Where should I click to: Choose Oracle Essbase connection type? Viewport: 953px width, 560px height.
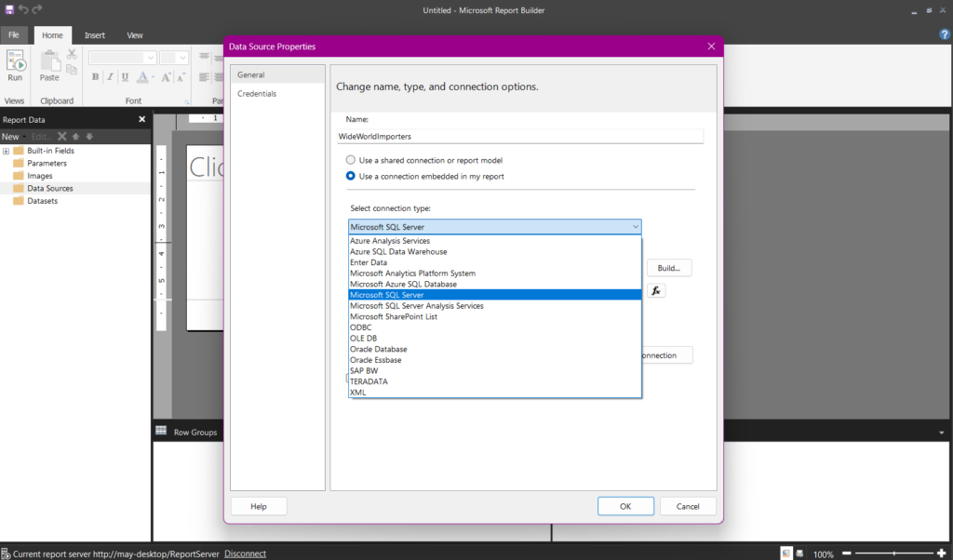click(x=495, y=360)
